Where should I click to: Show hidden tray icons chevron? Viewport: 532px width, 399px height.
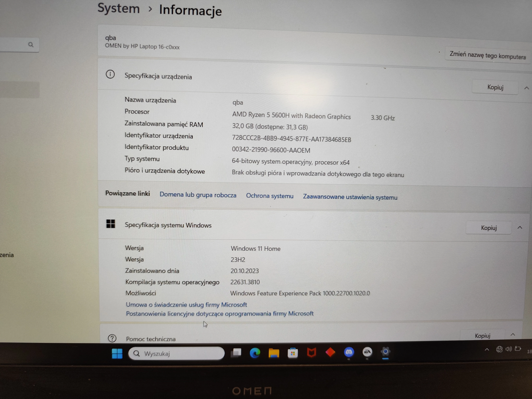pos(487,349)
